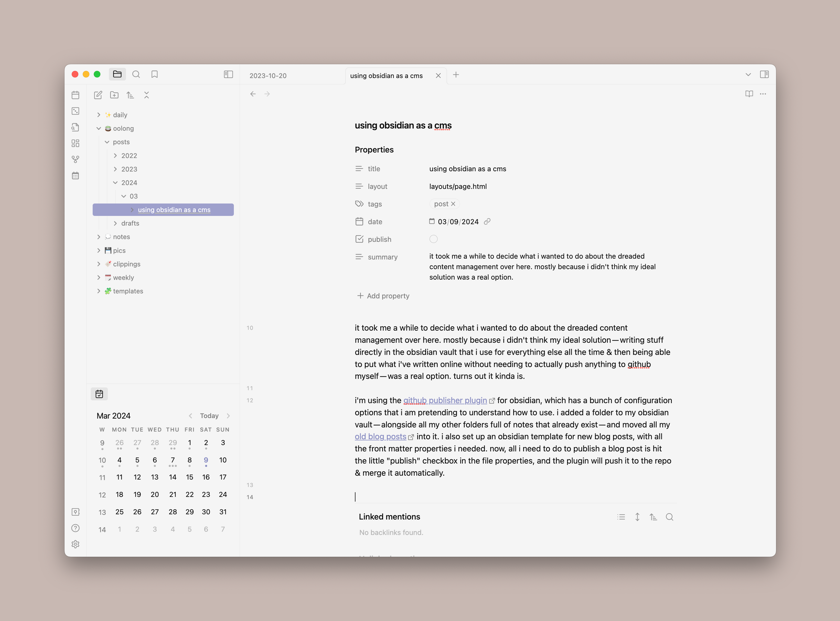840x621 pixels.
Task: Change file explorer sort order
Action: point(130,95)
